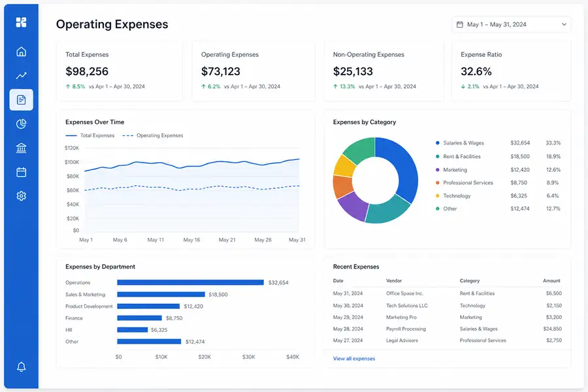The height and width of the screenshot is (392, 588).
Task: Click the yellow donut chart segment
Action: (x=344, y=166)
